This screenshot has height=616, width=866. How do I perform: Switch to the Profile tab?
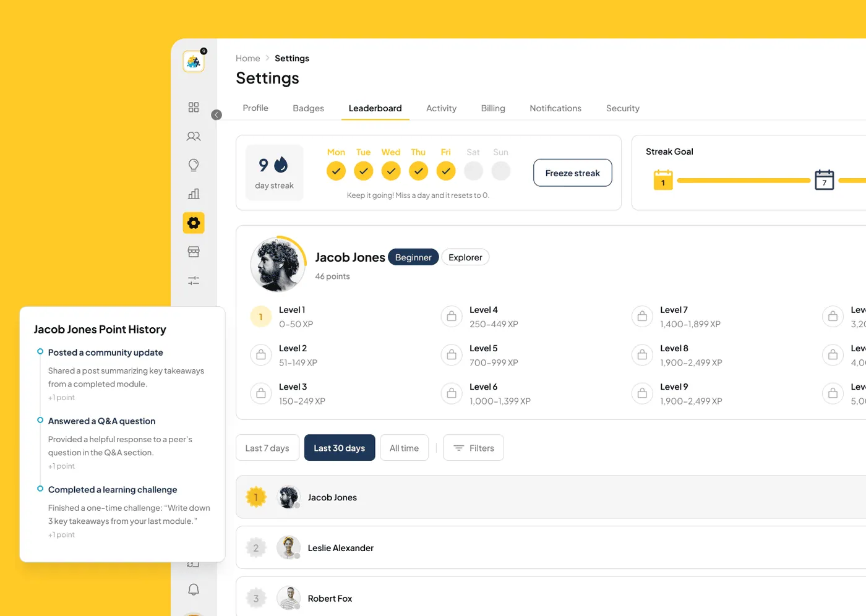pyautogui.click(x=255, y=108)
